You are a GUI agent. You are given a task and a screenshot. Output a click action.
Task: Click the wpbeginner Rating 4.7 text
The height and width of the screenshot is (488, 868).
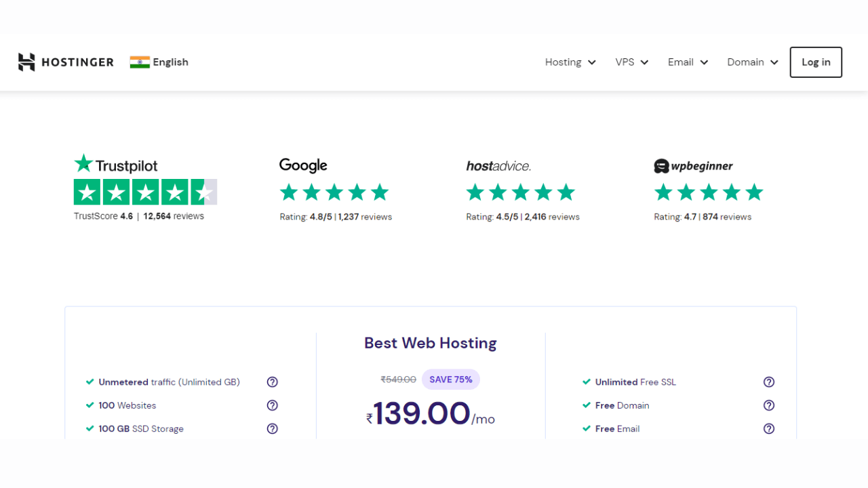pyautogui.click(x=703, y=217)
